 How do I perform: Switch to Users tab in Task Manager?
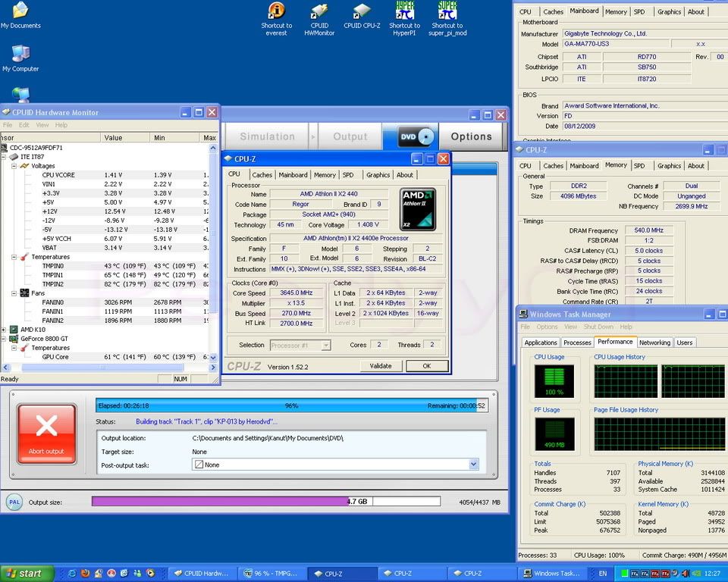point(684,343)
